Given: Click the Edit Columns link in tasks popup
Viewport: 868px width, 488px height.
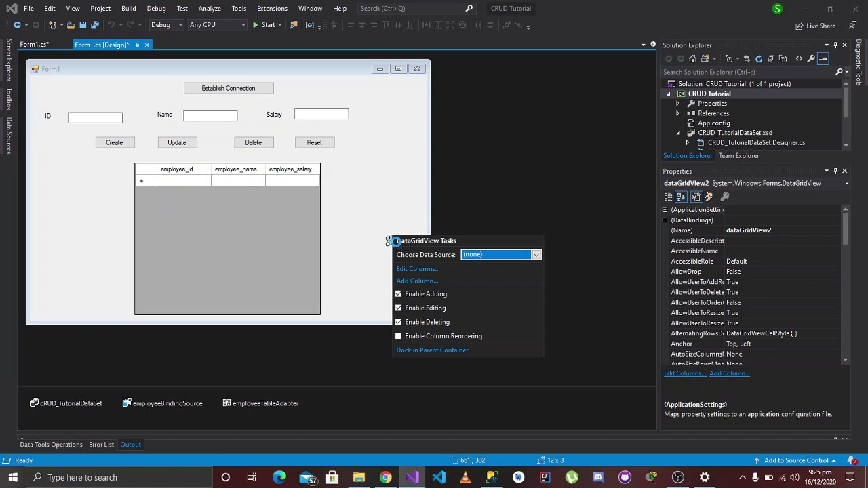Looking at the screenshot, I should click(x=418, y=269).
